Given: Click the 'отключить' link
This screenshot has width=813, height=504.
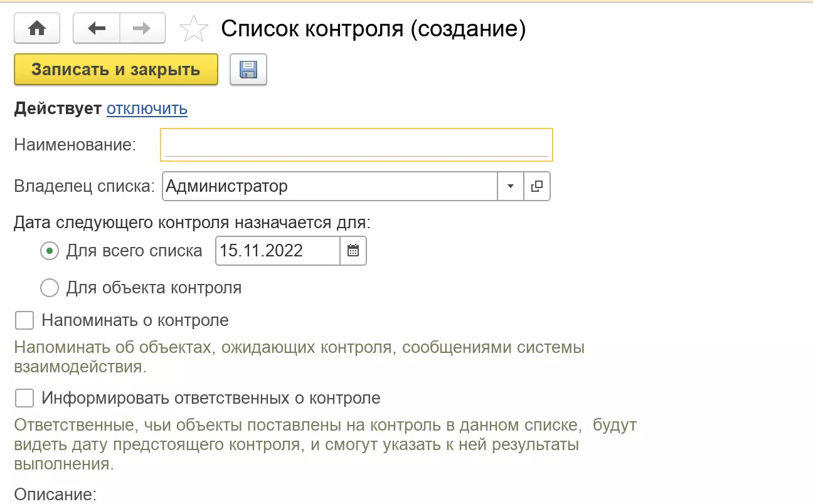Looking at the screenshot, I should tap(147, 109).
